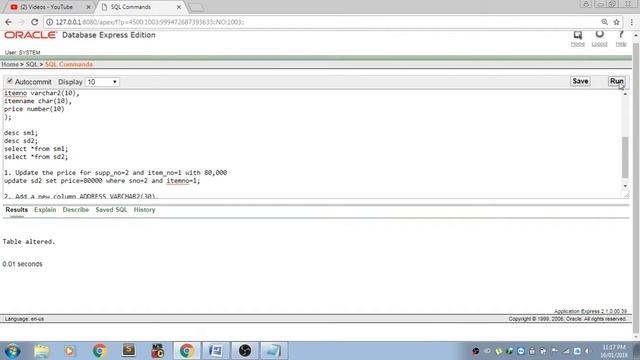Close the SQL Commands tab
This screenshot has width=640, height=360.
tap(179, 7)
